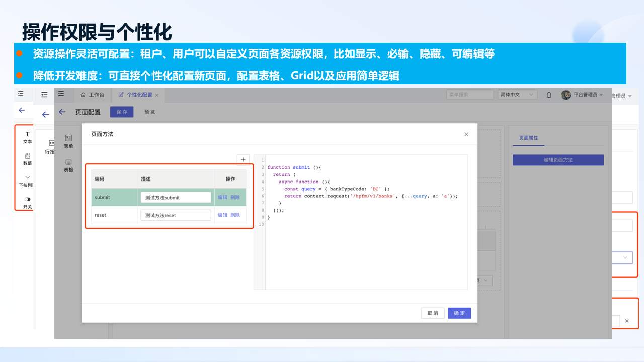Click 删除 in the reset row

[235, 215]
